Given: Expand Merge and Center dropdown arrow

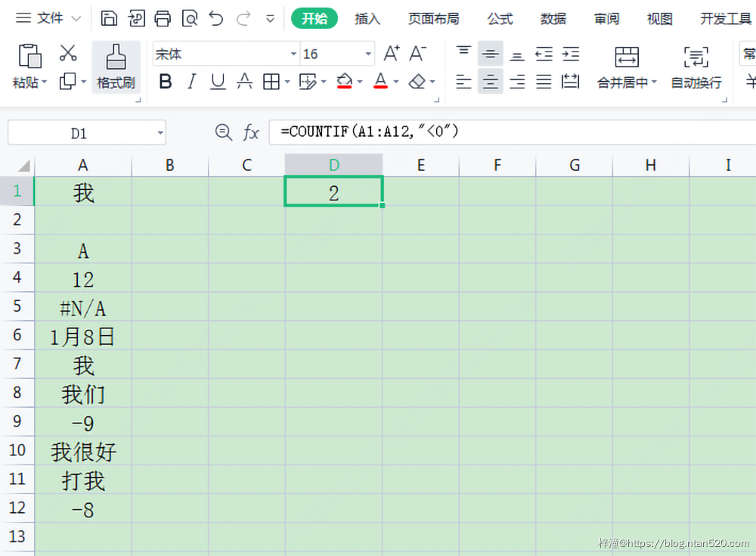Looking at the screenshot, I should (654, 82).
